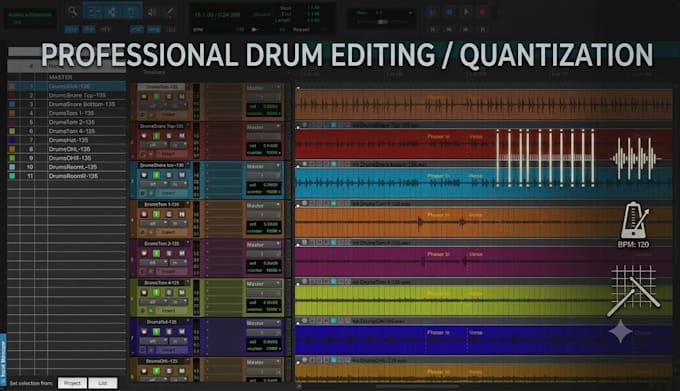680x391 pixels.
Task: Open the combo box beside the transport buttons
Action: pyautogui.click(x=383, y=13)
